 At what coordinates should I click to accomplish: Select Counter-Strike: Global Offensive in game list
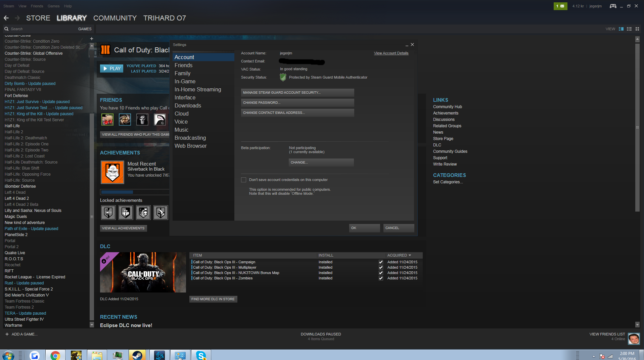coord(34,53)
